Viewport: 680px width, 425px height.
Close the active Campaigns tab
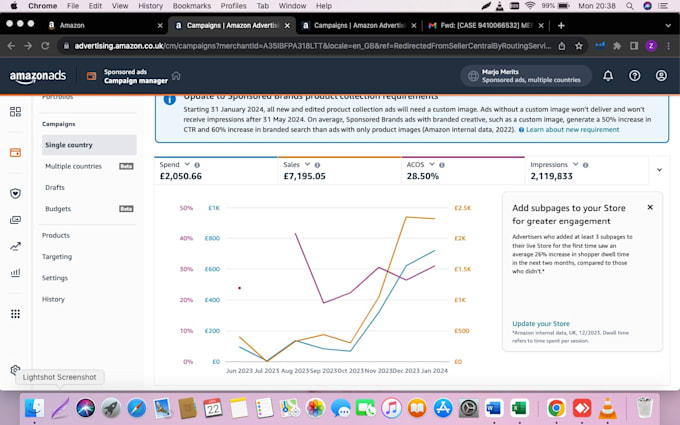(x=287, y=26)
